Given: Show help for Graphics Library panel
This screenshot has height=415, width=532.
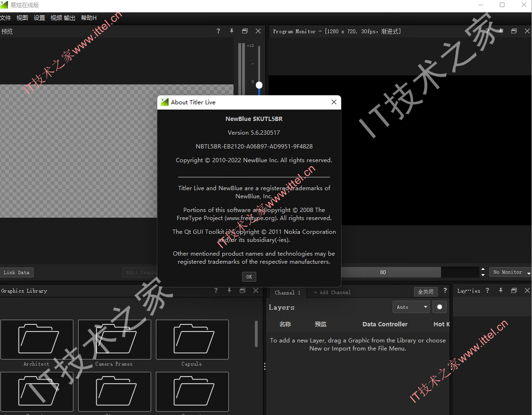Looking at the screenshot, I should [x=216, y=291].
